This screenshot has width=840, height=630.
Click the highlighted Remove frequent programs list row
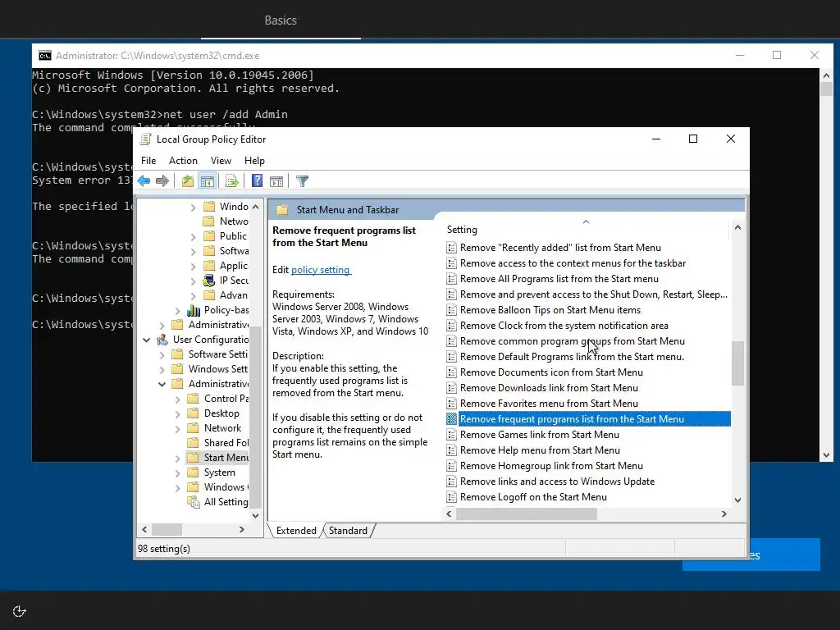coord(587,419)
